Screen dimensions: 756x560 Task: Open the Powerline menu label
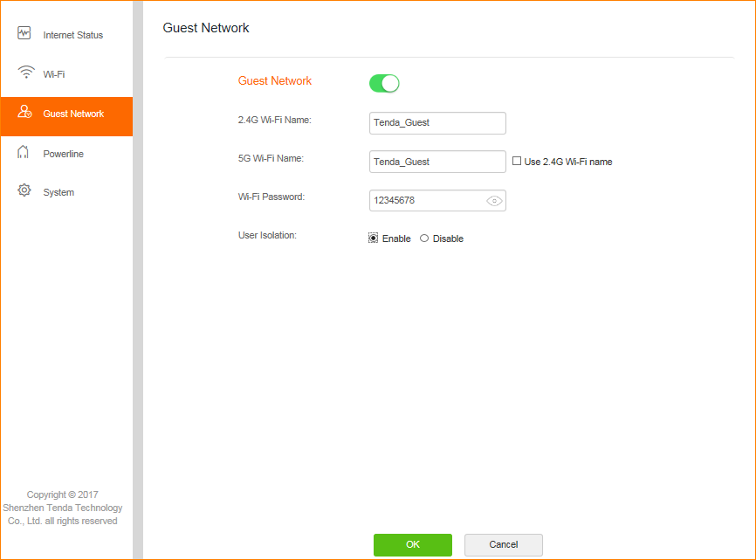(x=64, y=154)
